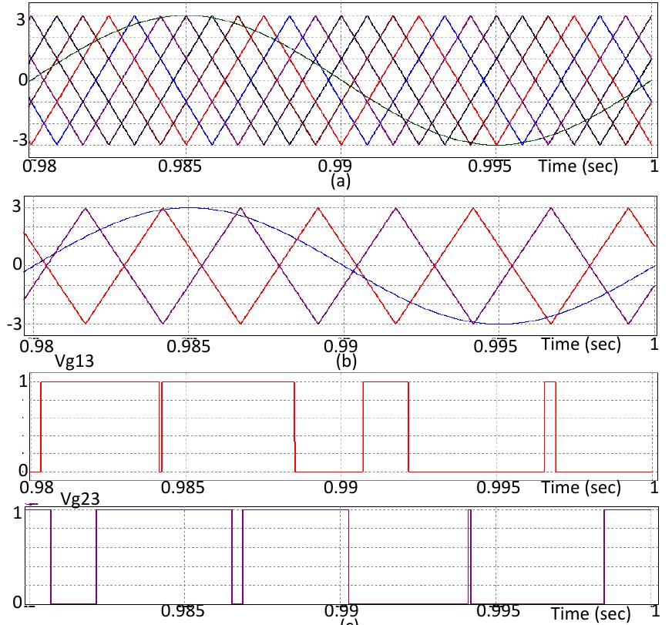Click the Time (sec) label in plot (b)
Image resolution: width=672 pixels, height=625 pixels.
coord(580,344)
